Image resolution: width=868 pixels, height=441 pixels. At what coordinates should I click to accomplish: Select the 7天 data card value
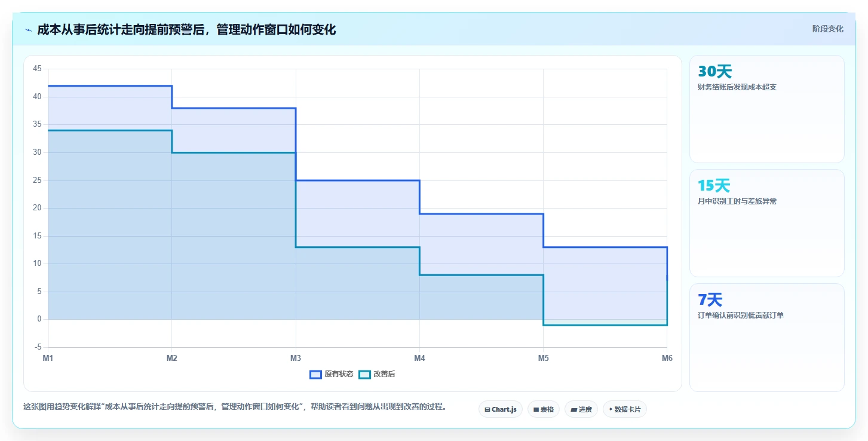point(710,300)
